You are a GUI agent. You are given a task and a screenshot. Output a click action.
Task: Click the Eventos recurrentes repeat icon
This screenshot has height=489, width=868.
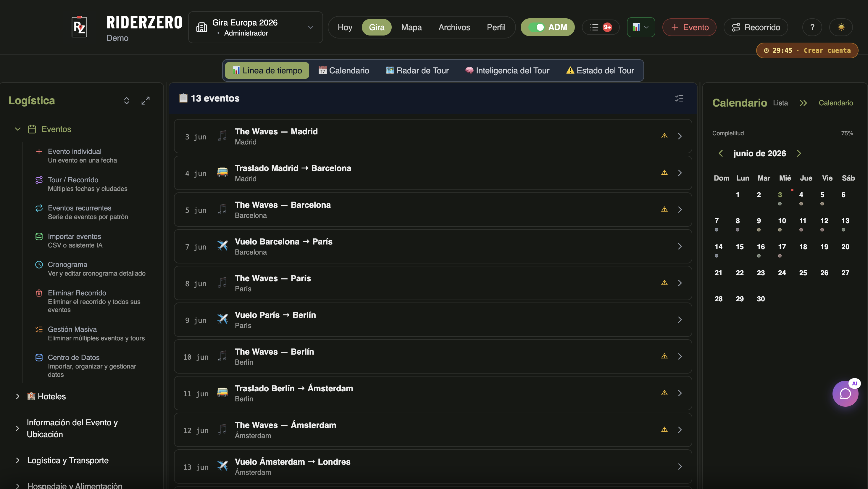pyautogui.click(x=39, y=208)
